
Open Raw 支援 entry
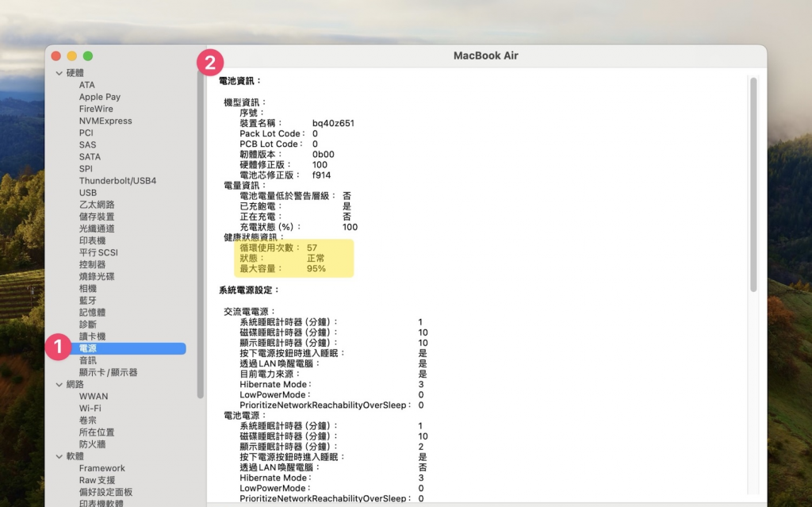[98, 480]
